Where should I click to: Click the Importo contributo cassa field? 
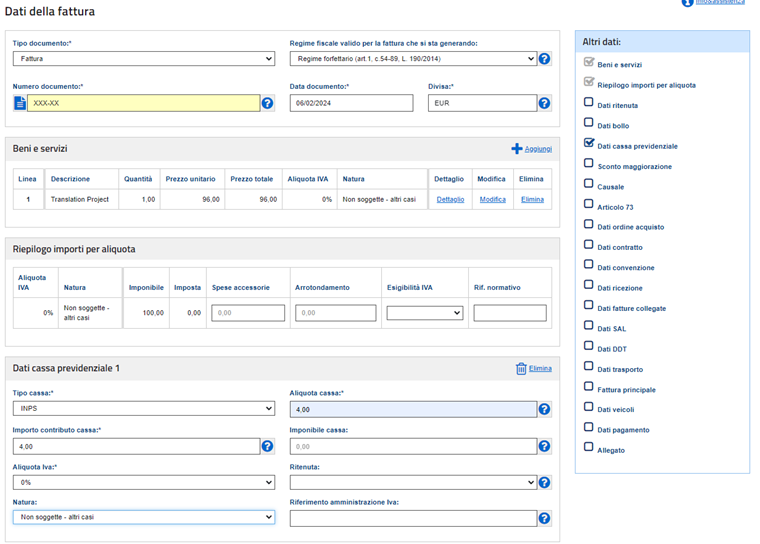tap(137, 447)
